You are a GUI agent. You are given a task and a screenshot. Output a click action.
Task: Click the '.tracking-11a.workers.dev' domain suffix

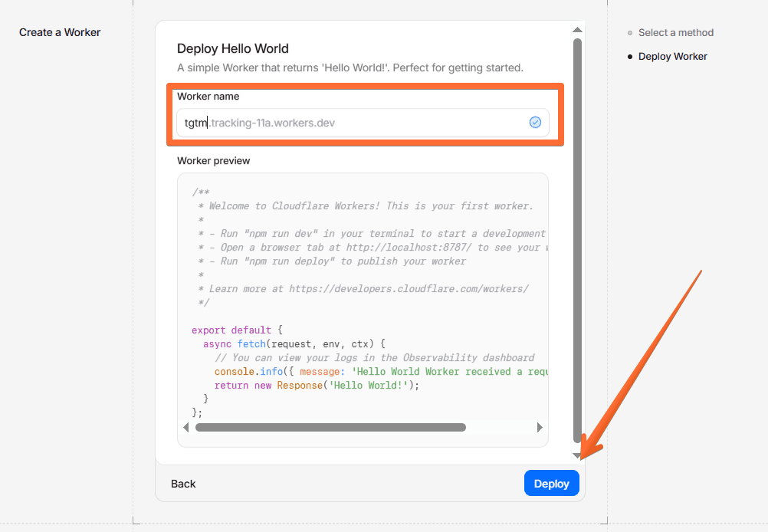click(x=273, y=123)
